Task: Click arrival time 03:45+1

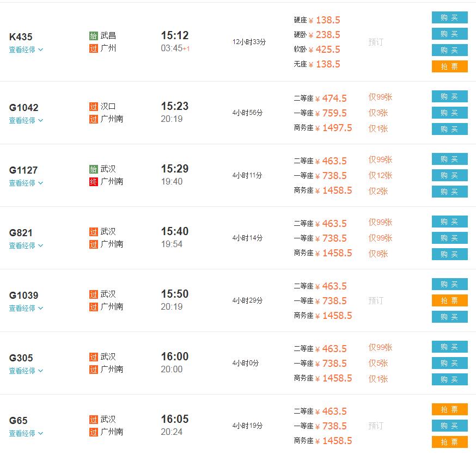Action: (175, 48)
